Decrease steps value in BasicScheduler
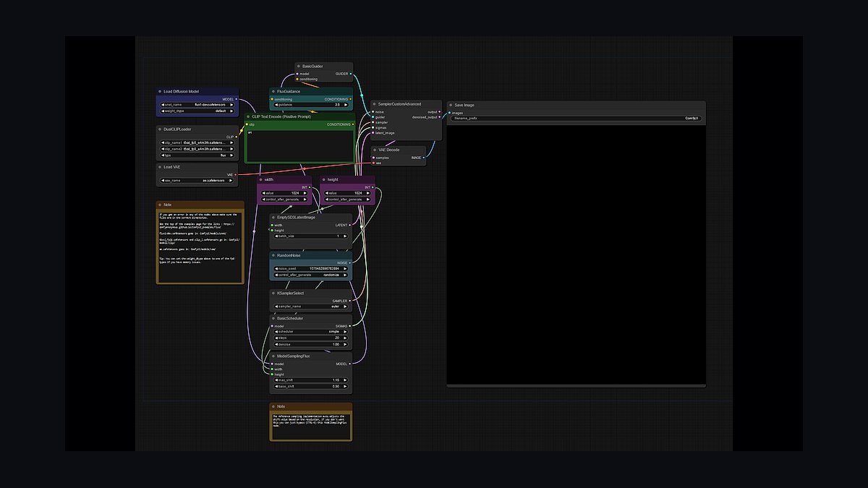This screenshot has width=868, height=488. [x=276, y=338]
